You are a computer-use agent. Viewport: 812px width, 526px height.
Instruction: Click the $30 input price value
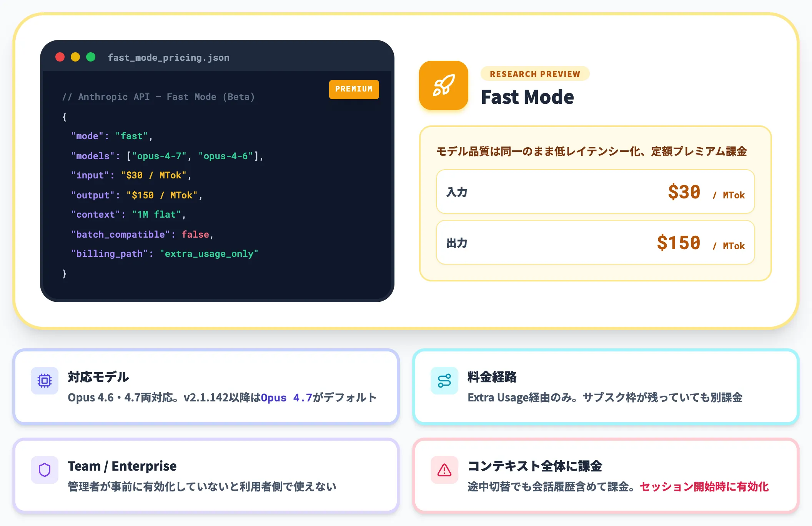click(684, 191)
